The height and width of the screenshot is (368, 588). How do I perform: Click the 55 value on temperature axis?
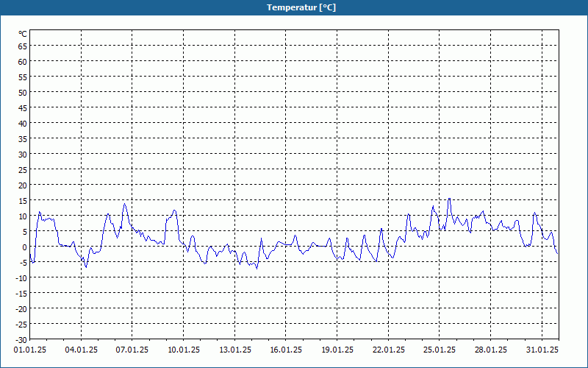click(23, 77)
